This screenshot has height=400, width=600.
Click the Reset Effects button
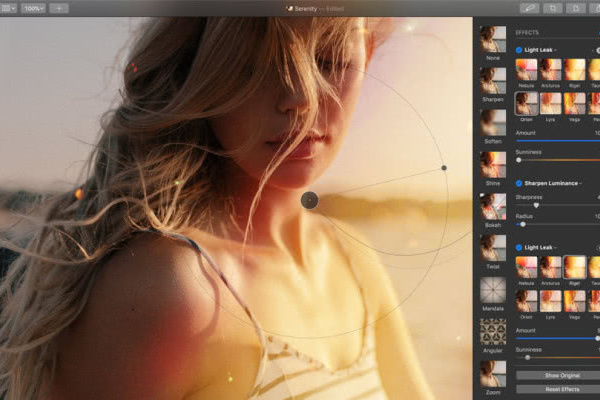click(x=558, y=389)
